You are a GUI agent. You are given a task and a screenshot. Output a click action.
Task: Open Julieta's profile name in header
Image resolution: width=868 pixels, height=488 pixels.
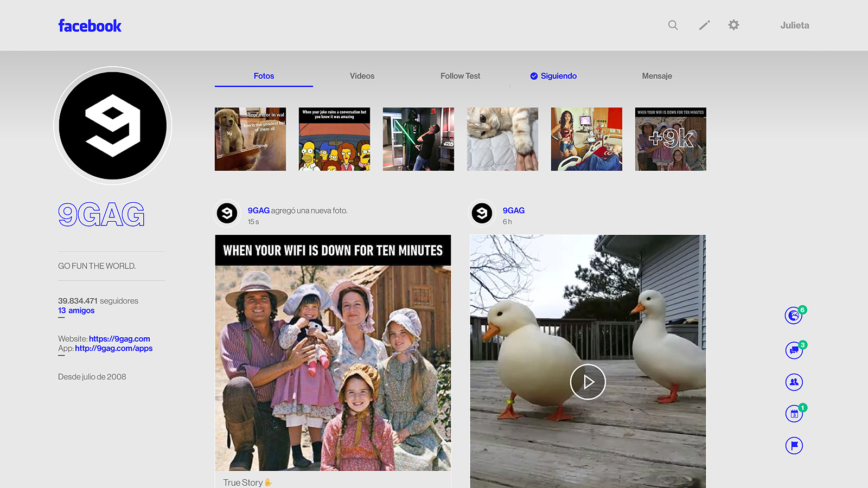coord(794,25)
